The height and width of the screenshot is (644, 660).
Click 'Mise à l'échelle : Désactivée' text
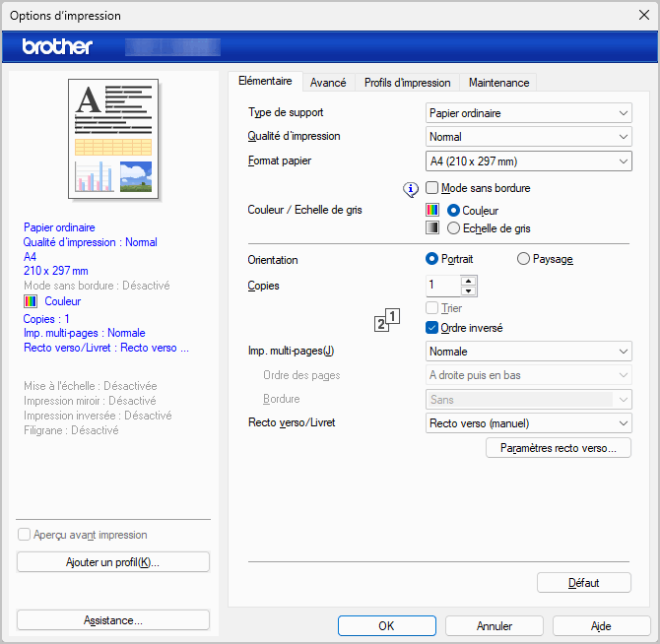click(91, 386)
